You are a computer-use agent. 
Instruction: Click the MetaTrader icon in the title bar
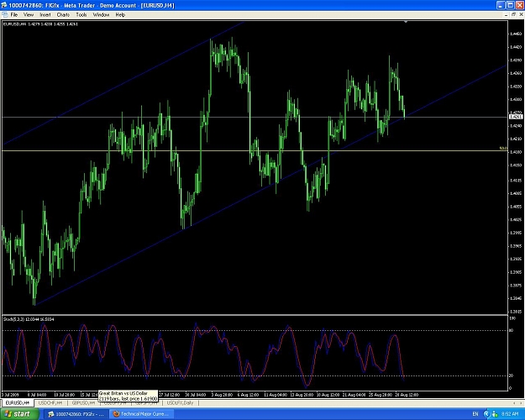[x=4, y=5]
